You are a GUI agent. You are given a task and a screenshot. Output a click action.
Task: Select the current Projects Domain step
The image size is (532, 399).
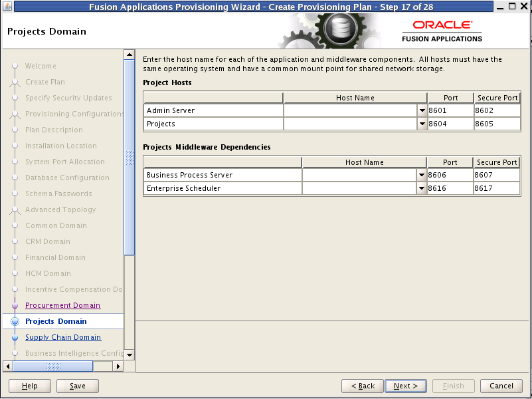click(56, 321)
